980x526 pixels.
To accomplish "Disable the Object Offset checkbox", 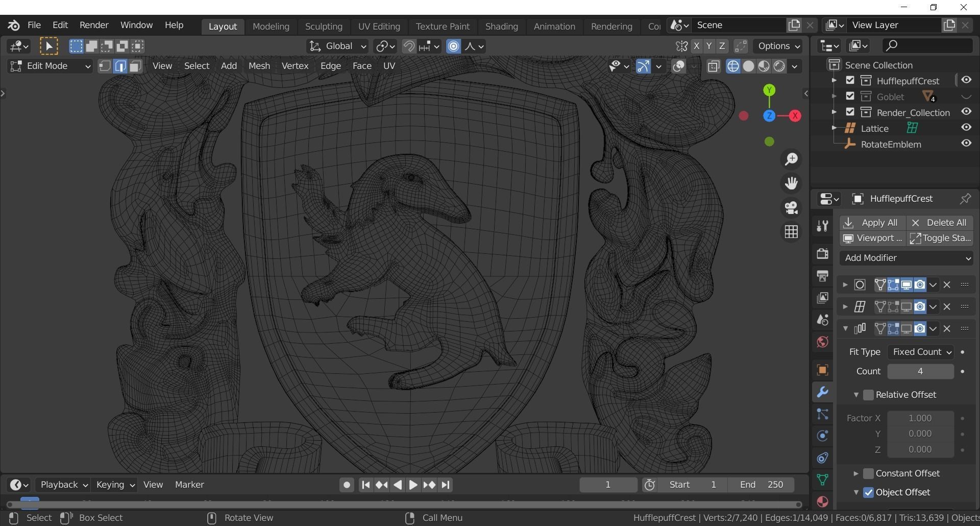I will click(868, 492).
